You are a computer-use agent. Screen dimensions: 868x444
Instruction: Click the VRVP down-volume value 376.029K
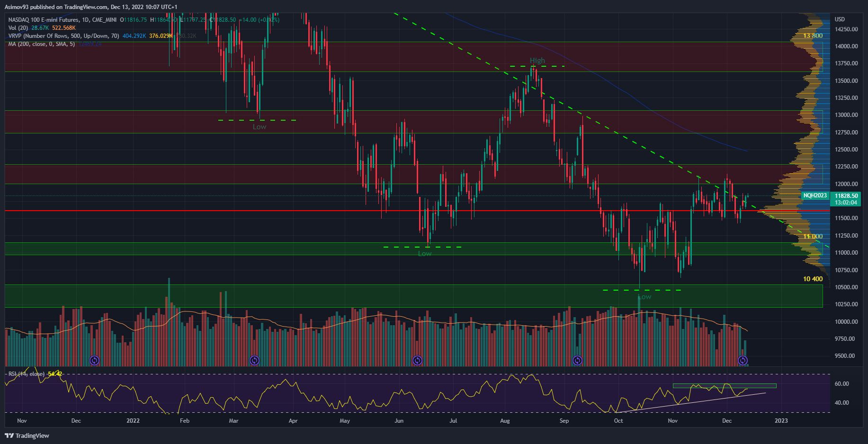(x=161, y=36)
